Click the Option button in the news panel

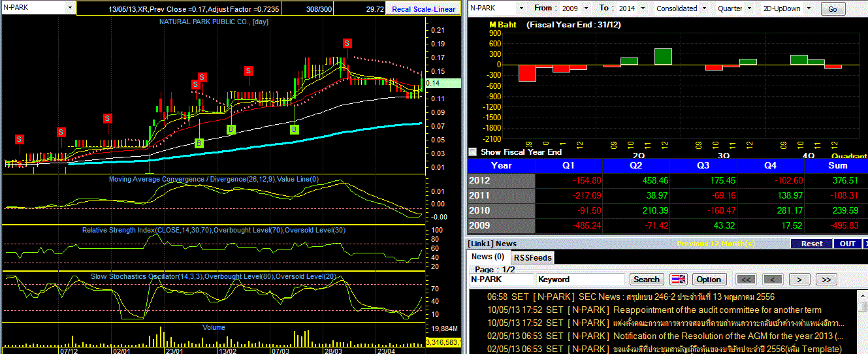click(x=709, y=279)
